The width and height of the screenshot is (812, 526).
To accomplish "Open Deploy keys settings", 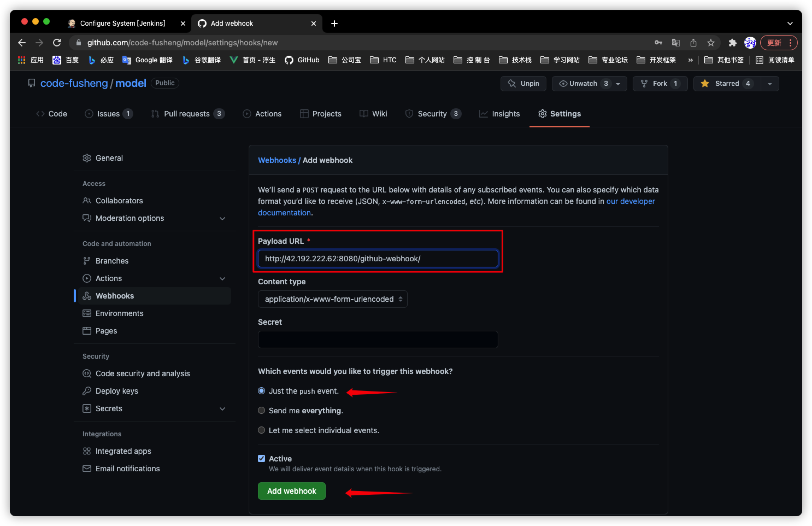I will [x=117, y=391].
